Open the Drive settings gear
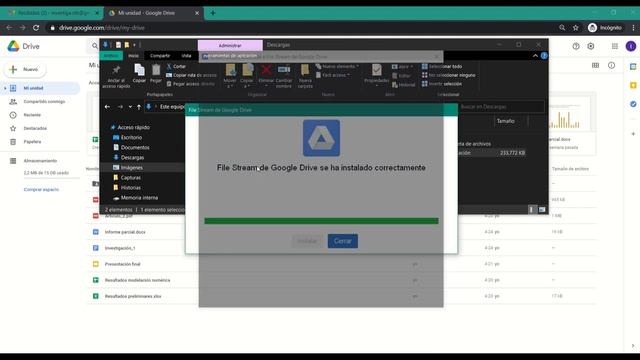The width and height of the screenshot is (640, 360). [x=591, y=46]
